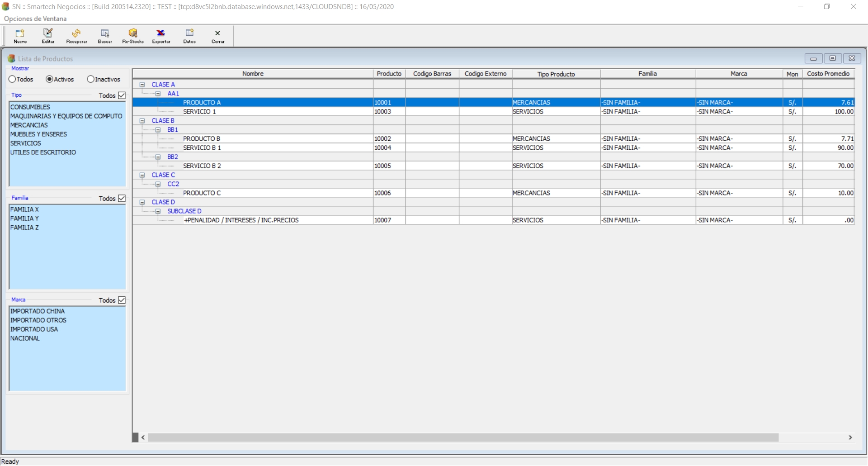Open the Opciones de Ventana menu

[35, 19]
